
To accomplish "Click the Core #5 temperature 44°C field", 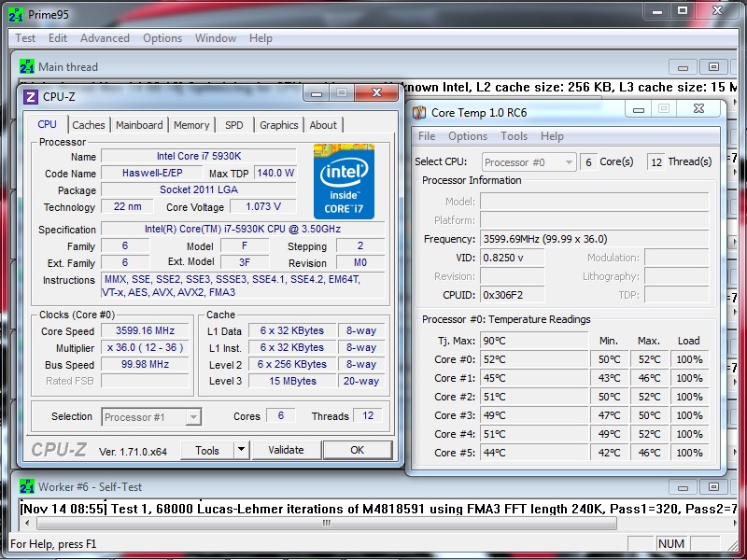I will (533, 453).
